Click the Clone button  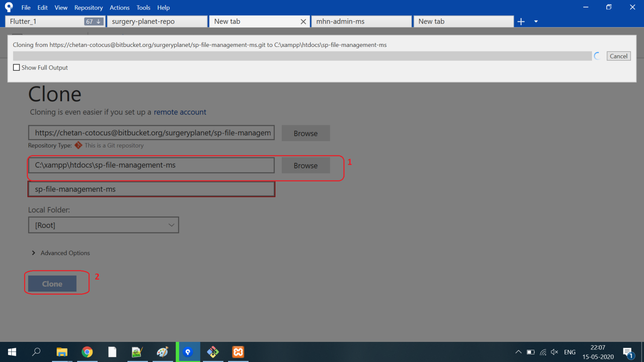click(52, 284)
